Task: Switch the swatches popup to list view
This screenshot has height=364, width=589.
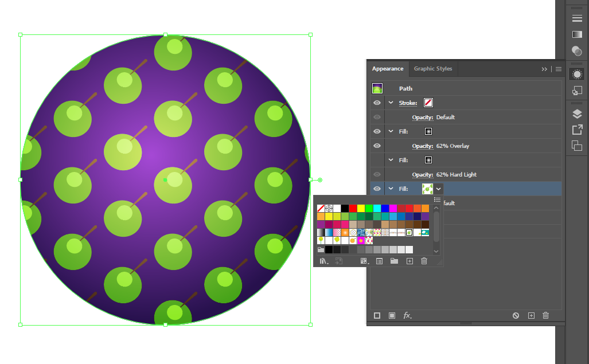Action: click(x=437, y=199)
